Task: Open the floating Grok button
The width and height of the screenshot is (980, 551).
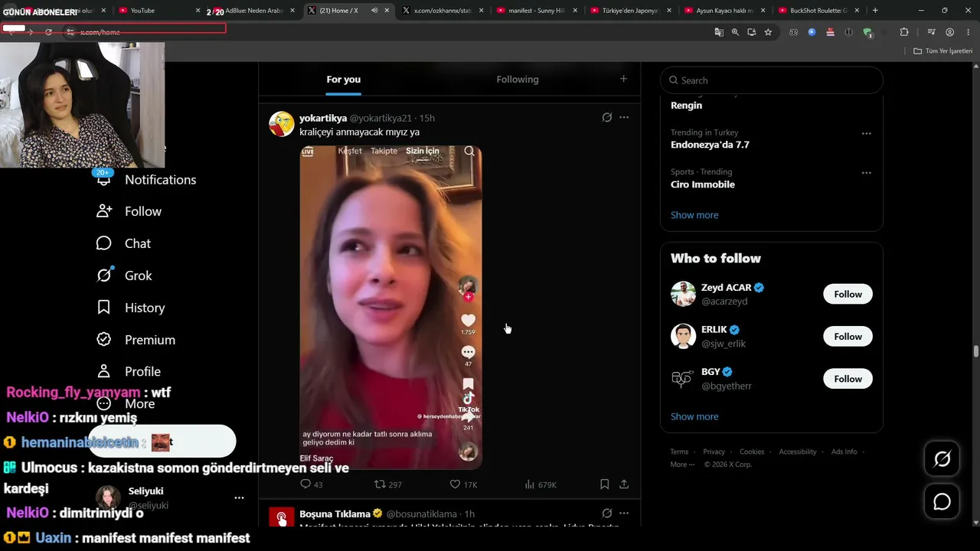Action: [x=942, y=458]
